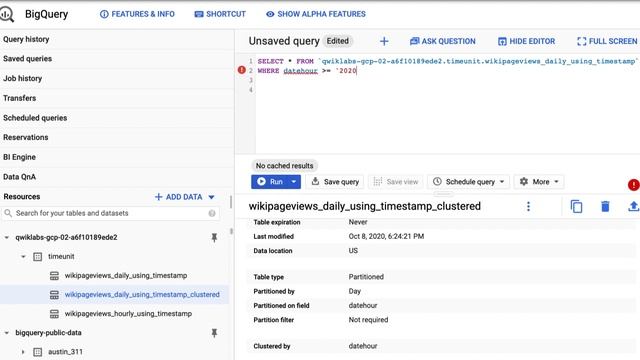Screen dimensions: 640x360
Task: Focus the tables and datasets search field
Action: [x=110, y=213]
